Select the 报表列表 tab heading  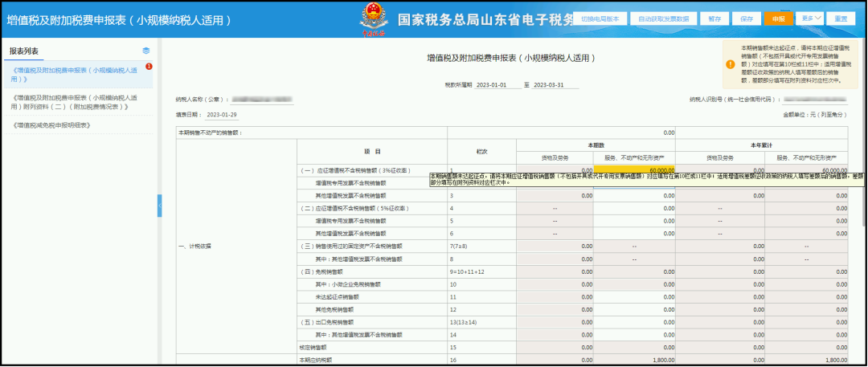(x=24, y=51)
